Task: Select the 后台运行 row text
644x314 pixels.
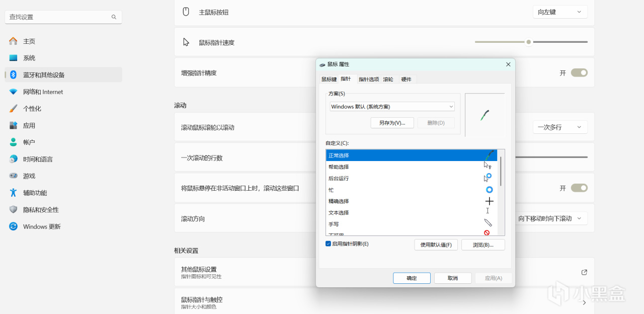Action: [339, 179]
